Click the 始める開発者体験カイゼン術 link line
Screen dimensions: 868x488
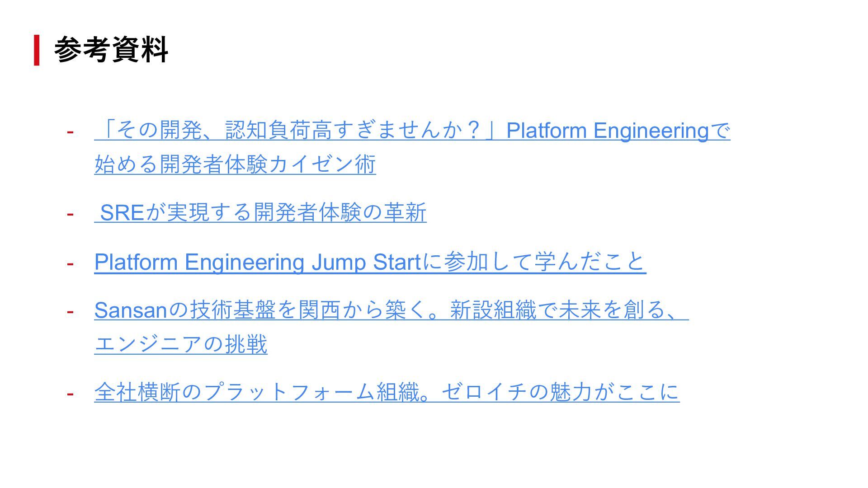pyautogui.click(x=235, y=164)
